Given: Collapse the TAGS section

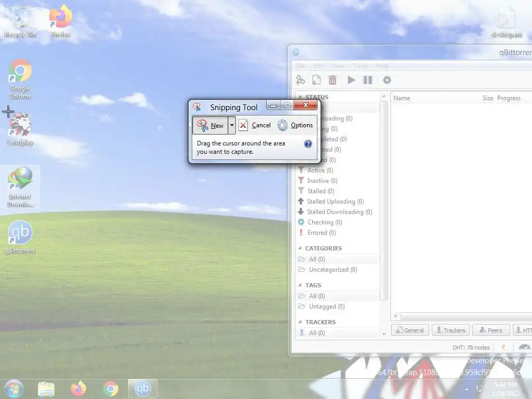Looking at the screenshot, I should [300, 285].
